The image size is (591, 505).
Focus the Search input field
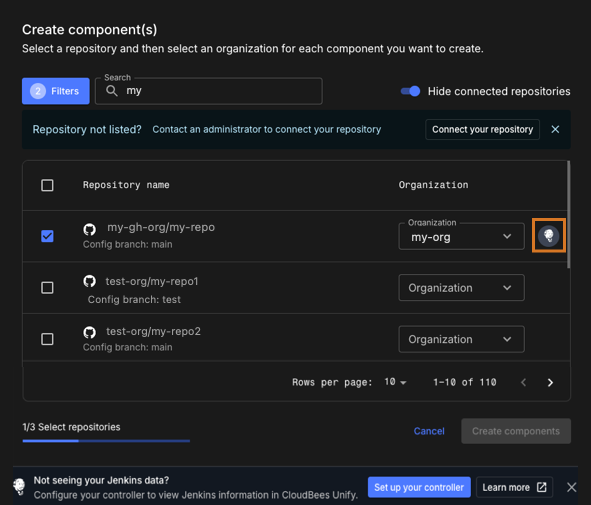coord(209,91)
